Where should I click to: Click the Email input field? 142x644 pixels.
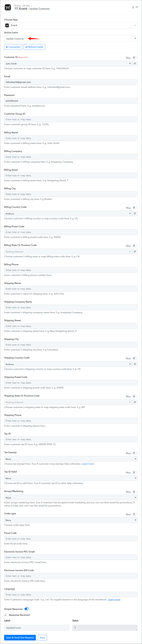[71, 82]
